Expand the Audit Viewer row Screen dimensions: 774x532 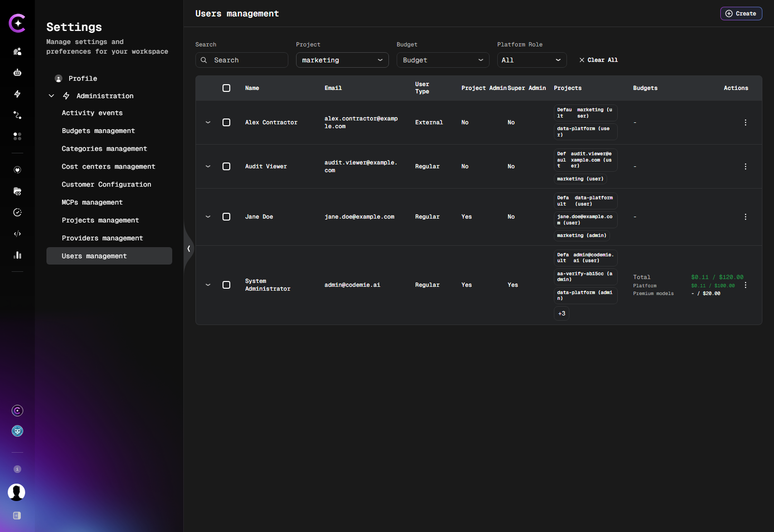point(208,166)
